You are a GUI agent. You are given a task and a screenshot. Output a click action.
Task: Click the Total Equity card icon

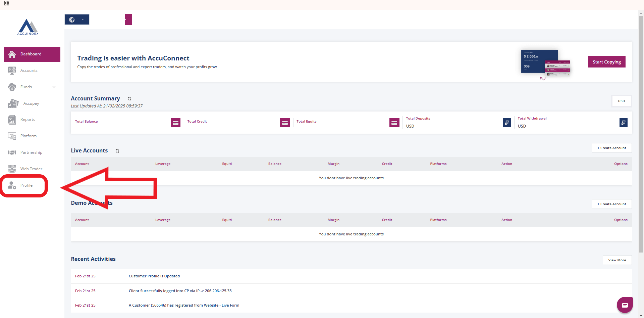[394, 123]
